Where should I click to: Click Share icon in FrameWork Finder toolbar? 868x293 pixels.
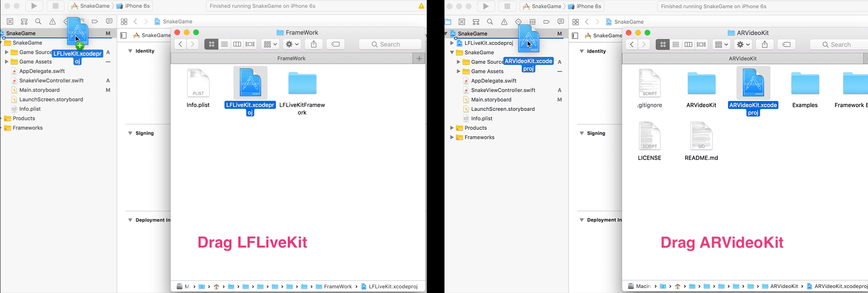[x=314, y=44]
